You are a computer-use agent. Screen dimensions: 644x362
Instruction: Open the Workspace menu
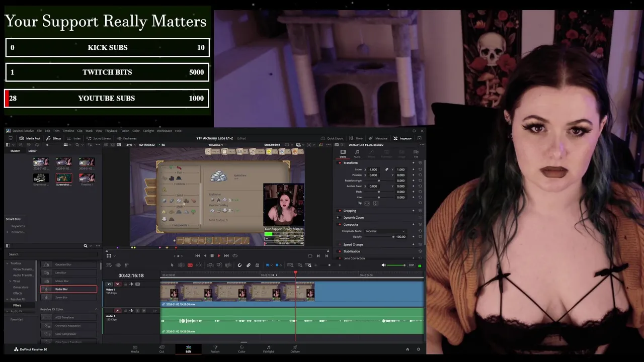tap(165, 131)
